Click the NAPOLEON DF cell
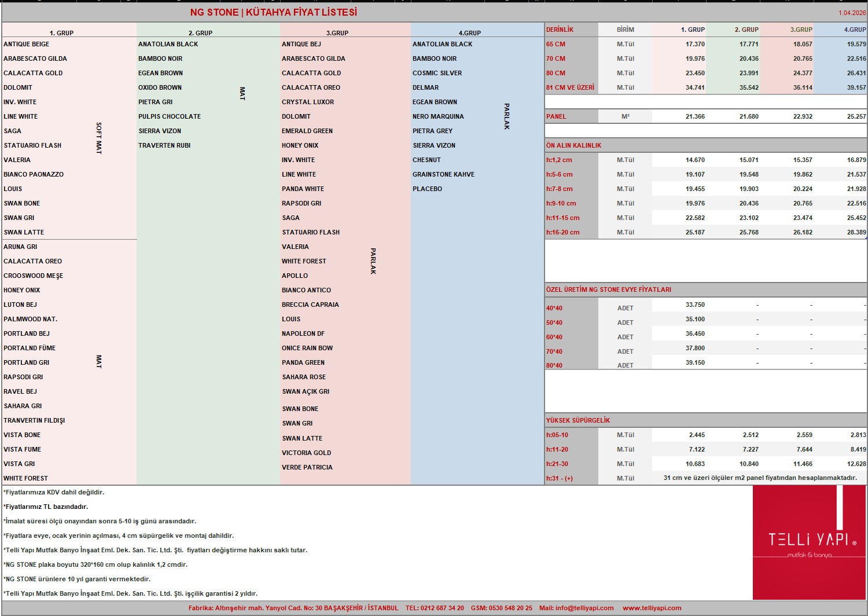This screenshot has width=868, height=616. point(303,333)
